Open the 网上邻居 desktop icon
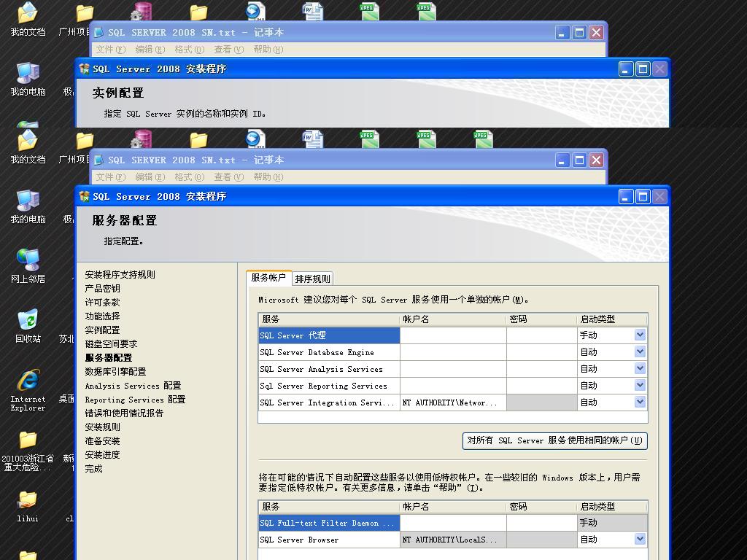The width and height of the screenshot is (747, 560). [x=28, y=260]
